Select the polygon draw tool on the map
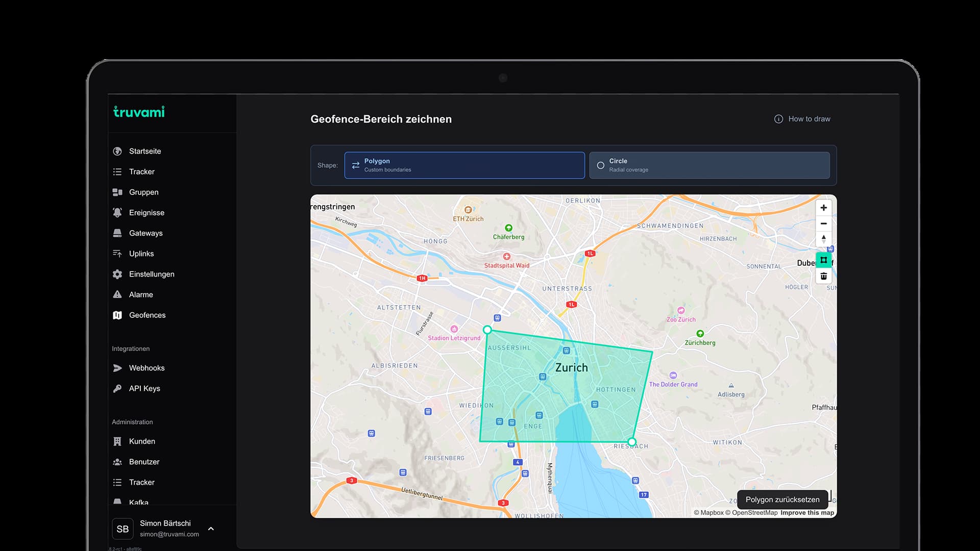The width and height of the screenshot is (980, 551). coord(823,260)
